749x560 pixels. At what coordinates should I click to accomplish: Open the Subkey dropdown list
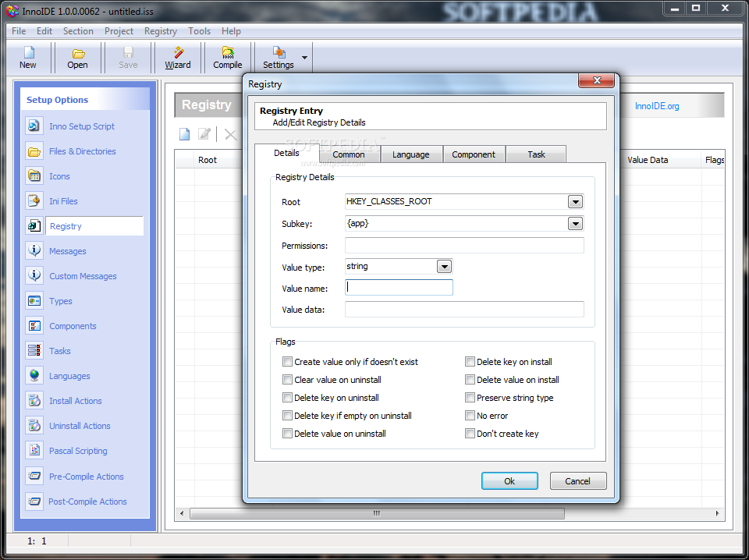coord(575,223)
